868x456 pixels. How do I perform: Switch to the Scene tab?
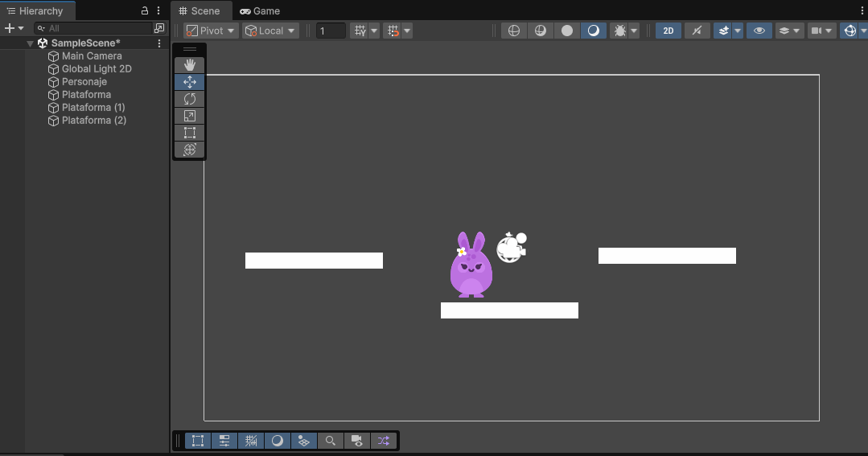point(200,11)
